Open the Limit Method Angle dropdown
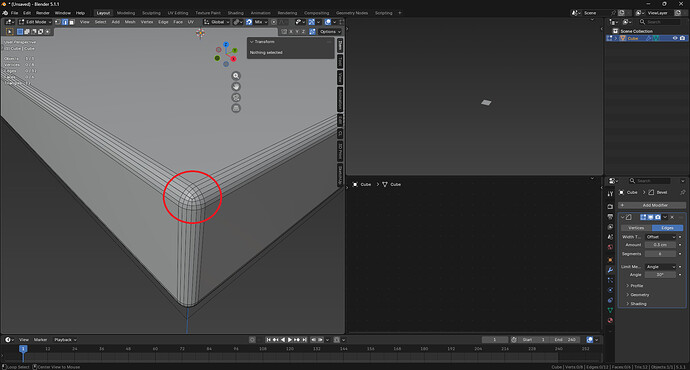 click(x=660, y=267)
